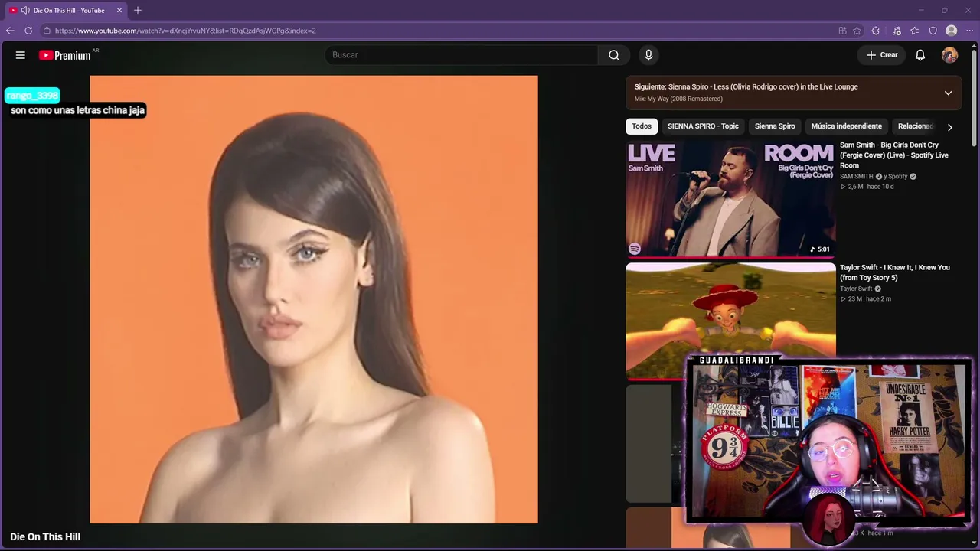The height and width of the screenshot is (551, 980).
Task: Play the Toy Story Jessie video thumbnail
Action: point(730,321)
